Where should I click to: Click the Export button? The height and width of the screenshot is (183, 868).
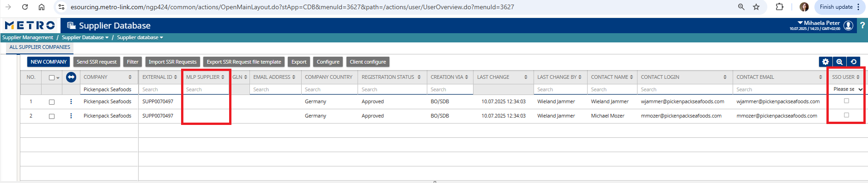(299, 62)
